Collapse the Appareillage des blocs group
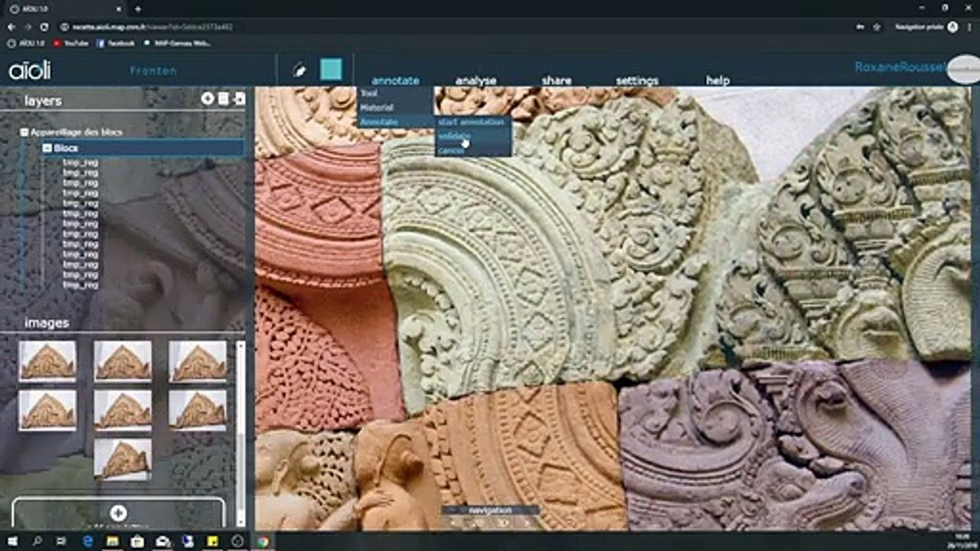Screen dimensions: 980x551 [24, 132]
